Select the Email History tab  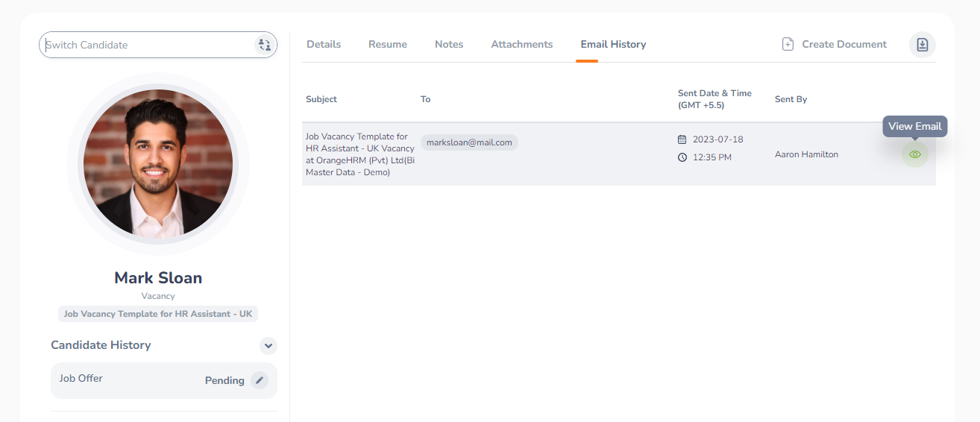click(613, 45)
